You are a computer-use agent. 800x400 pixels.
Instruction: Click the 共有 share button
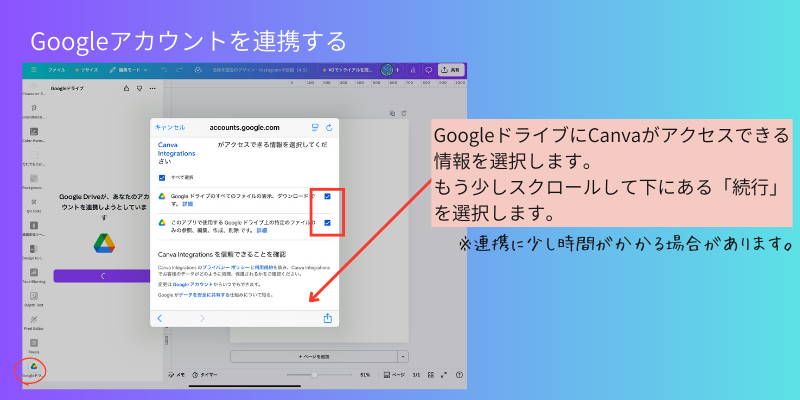(x=451, y=70)
